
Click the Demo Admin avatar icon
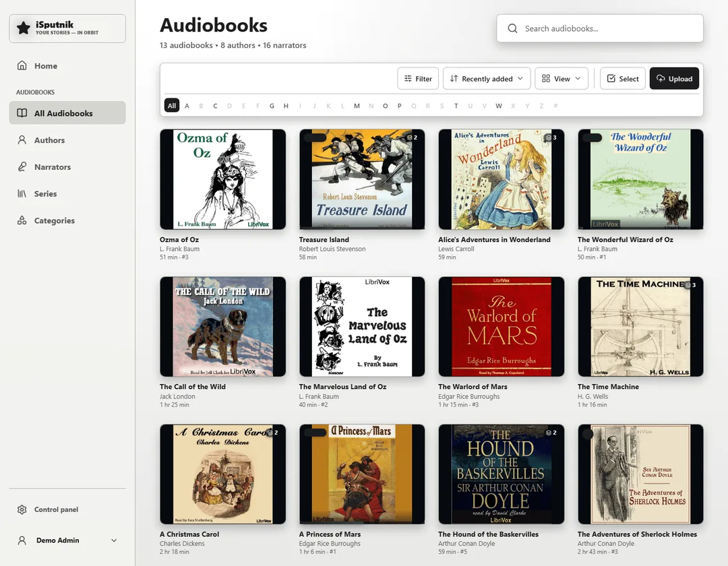pyautogui.click(x=22, y=540)
